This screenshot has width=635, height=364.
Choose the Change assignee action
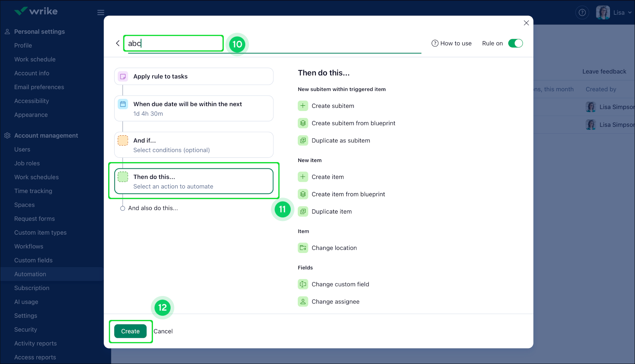[x=335, y=302]
